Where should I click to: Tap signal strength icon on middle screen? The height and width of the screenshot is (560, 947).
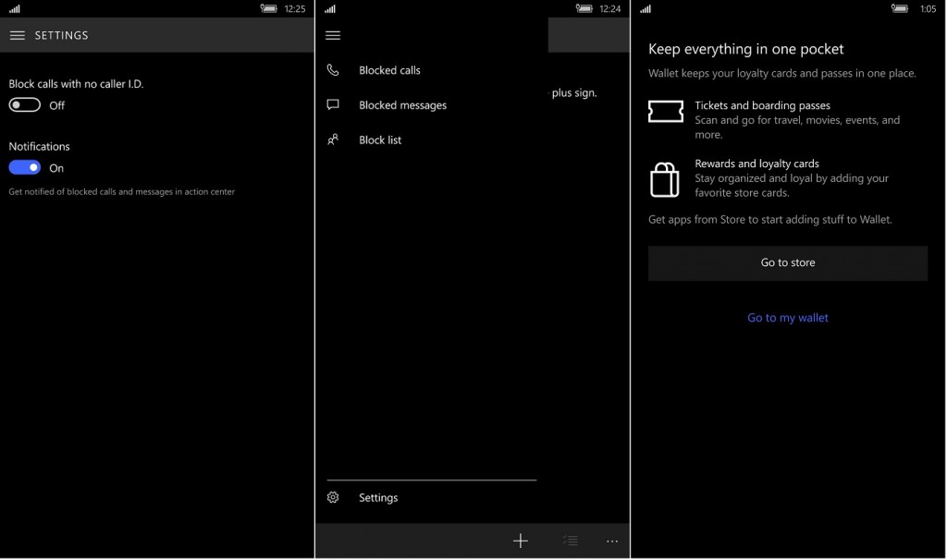(330, 9)
